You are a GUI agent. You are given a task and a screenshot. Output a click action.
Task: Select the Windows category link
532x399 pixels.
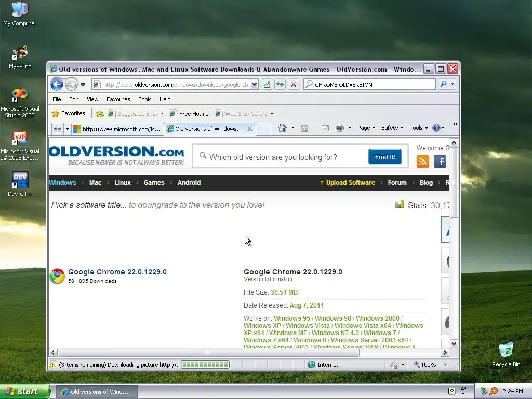coord(62,182)
